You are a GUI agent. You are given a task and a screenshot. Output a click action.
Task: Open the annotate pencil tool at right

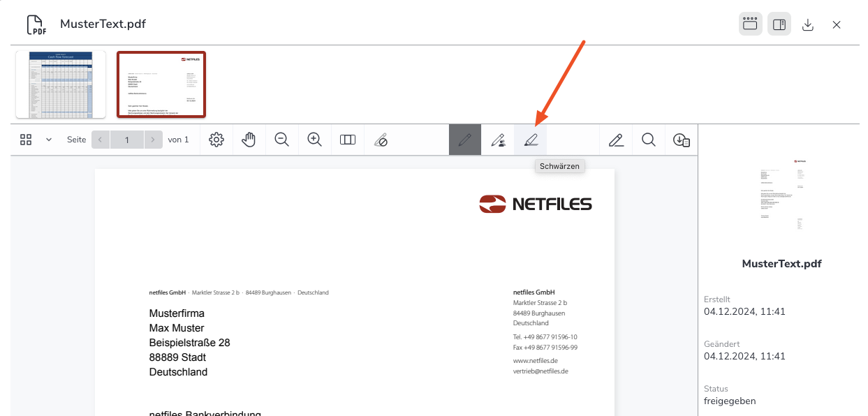point(616,140)
